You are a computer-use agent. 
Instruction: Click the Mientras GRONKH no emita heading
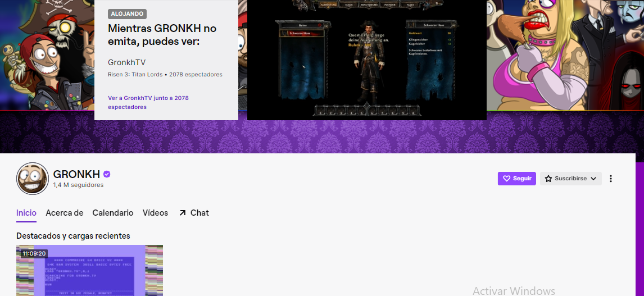[x=162, y=34]
